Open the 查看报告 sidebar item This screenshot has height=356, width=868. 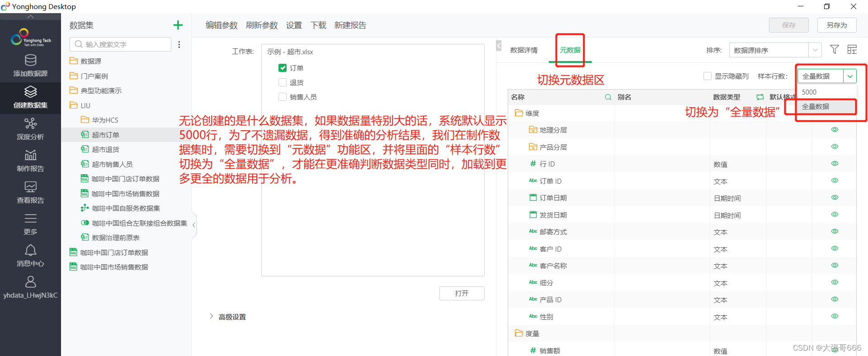(x=30, y=193)
